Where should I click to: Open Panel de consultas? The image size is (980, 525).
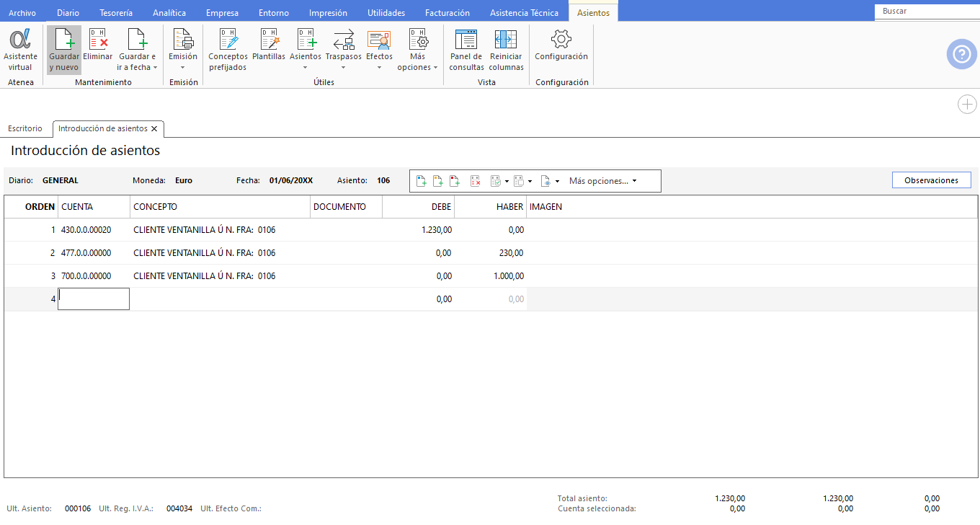467,50
